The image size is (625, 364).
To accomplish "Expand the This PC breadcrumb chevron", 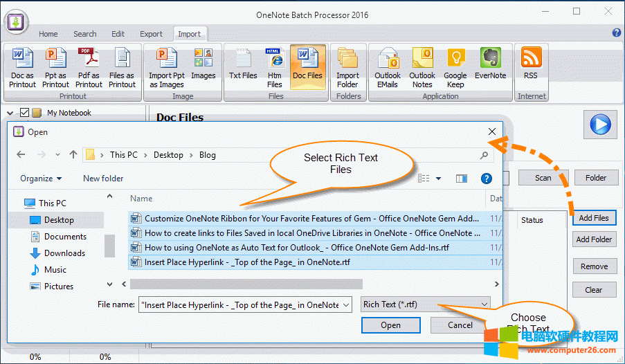I will point(145,155).
